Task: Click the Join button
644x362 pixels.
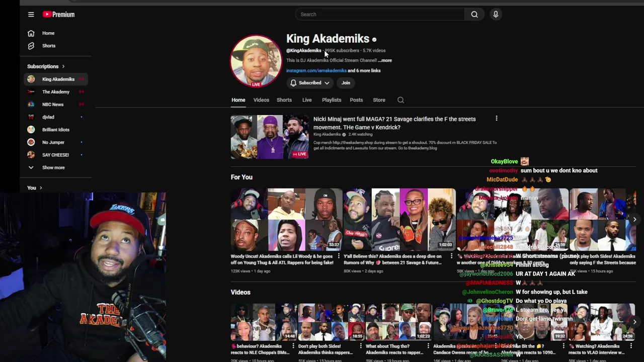Action: 346,83
